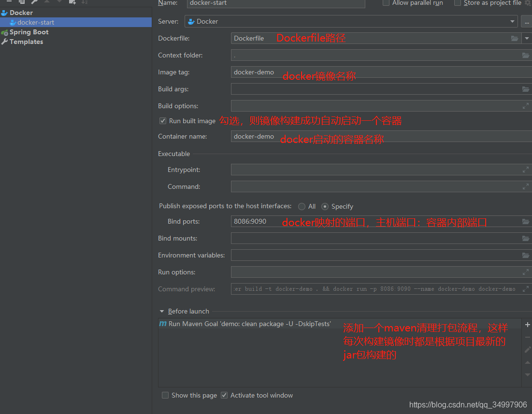
Task: Browse for the Dockerfile using folder icon
Action: [515, 38]
